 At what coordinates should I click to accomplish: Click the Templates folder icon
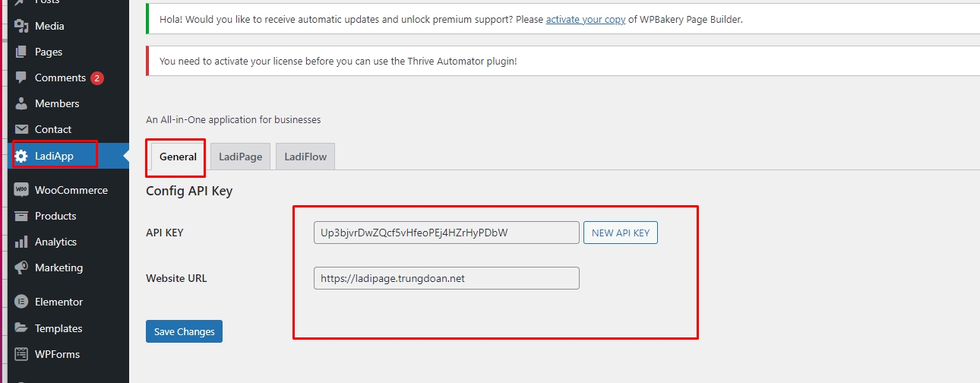[x=21, y=328]
